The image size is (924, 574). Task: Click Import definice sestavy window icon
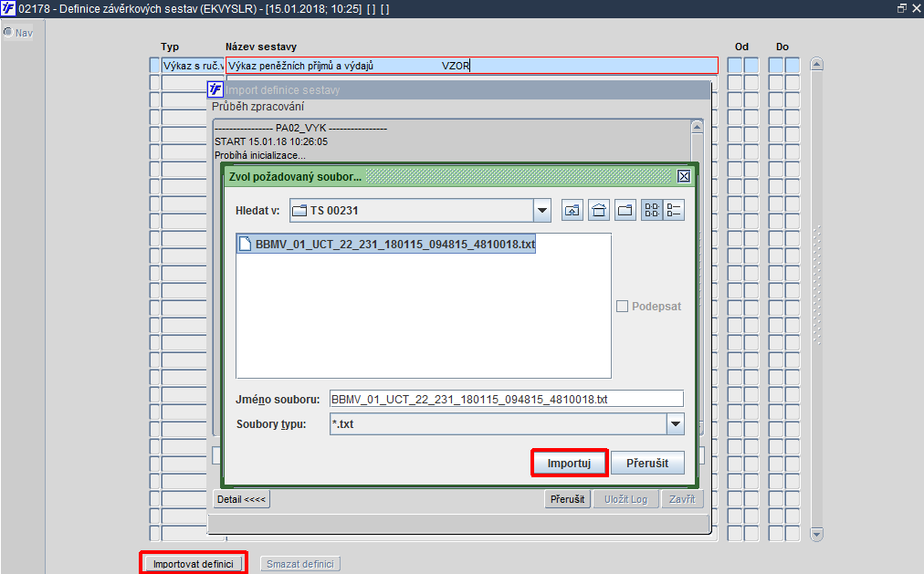[x=215, y=89]
